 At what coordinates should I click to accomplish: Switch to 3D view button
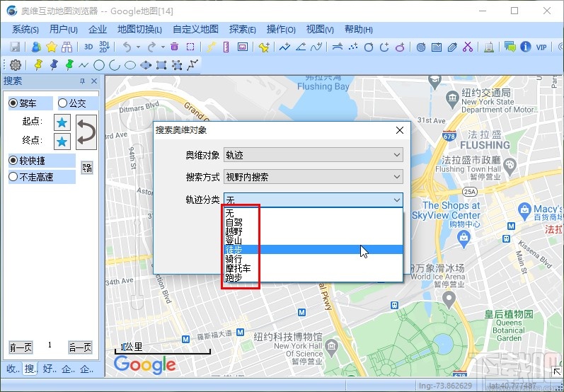(88, 47)
